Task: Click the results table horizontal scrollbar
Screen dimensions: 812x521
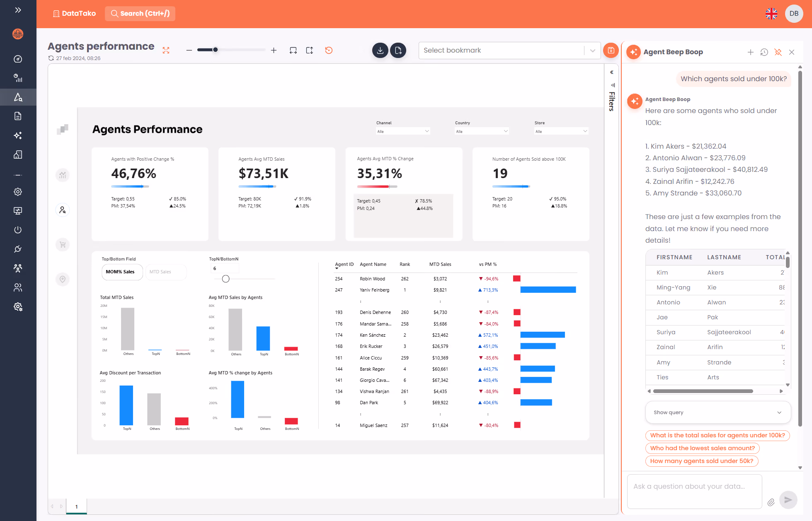Action: pos(703,391)
